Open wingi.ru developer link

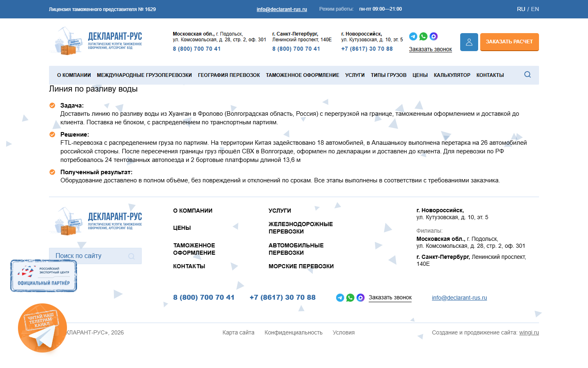click(x=529, y=332)
